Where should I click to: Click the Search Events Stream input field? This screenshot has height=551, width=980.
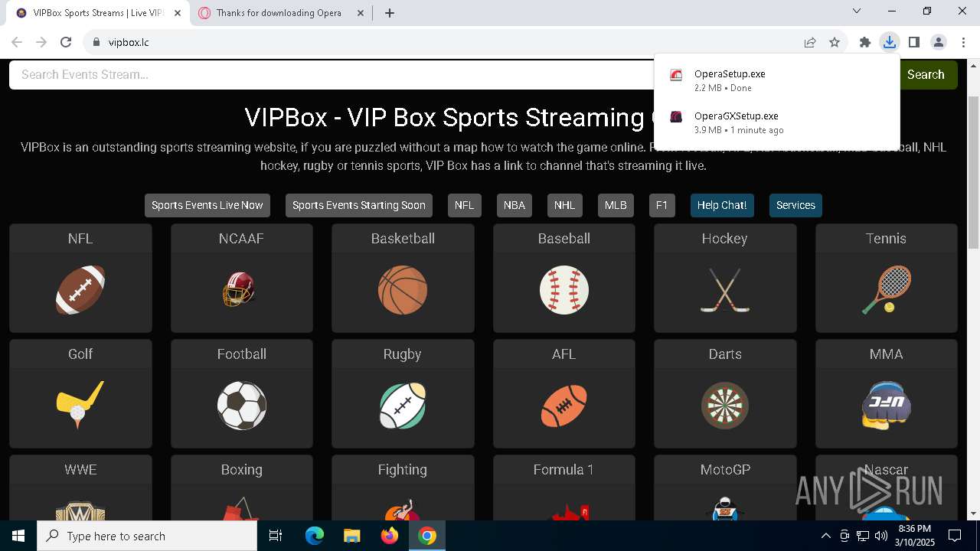point(332,75)
